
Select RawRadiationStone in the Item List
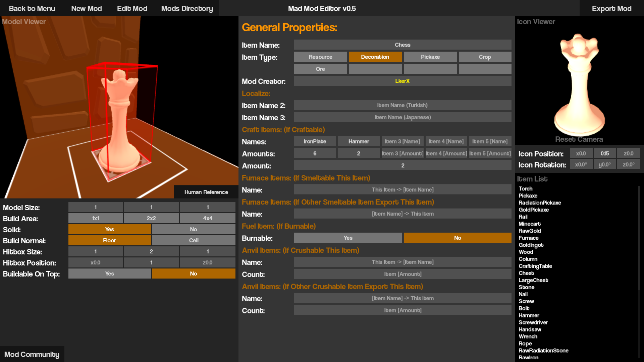[x=543, y=351]
